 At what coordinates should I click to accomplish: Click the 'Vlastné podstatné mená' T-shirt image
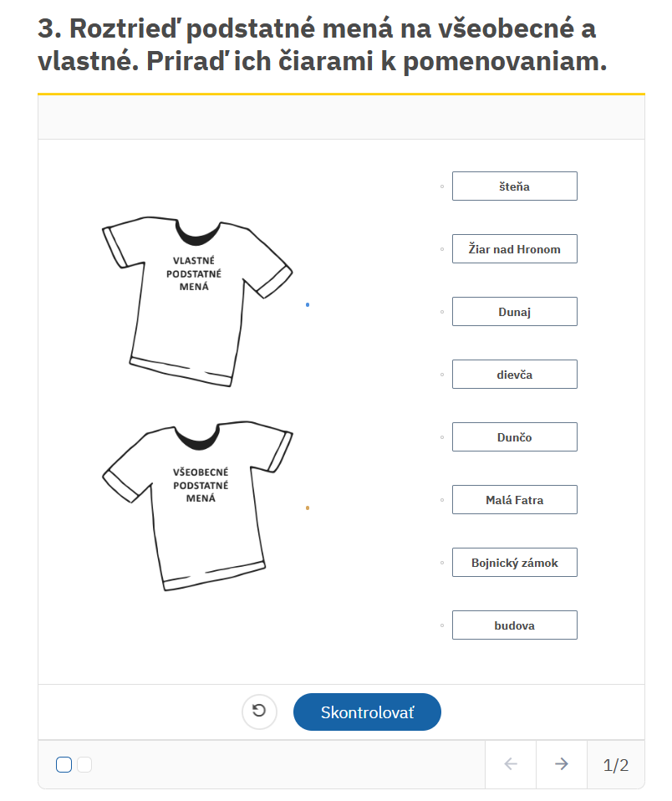197,301
